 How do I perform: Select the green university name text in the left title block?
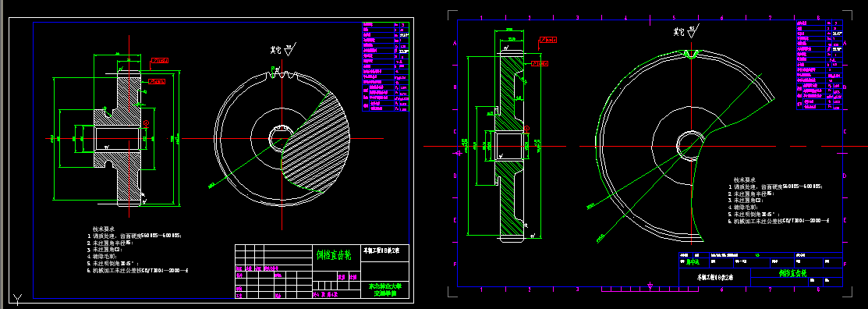click(x=385, y=290)
